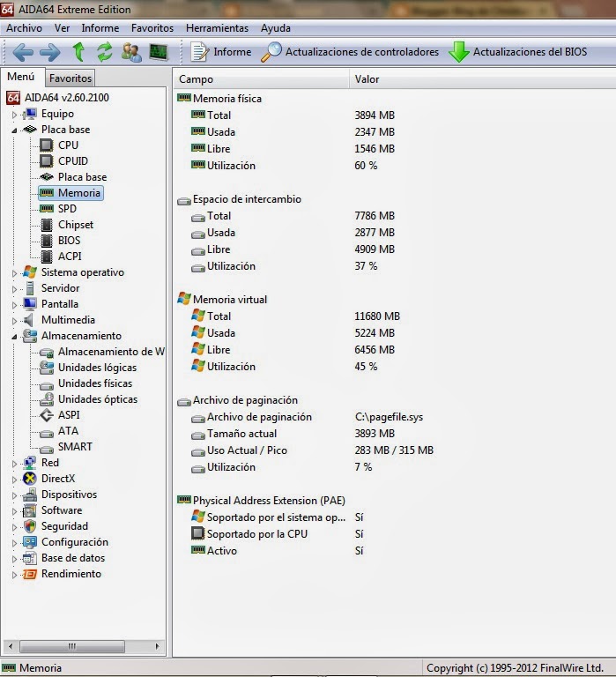Expand the Sistema operativo node
The image size is (616, 677).
click(14, 273)
